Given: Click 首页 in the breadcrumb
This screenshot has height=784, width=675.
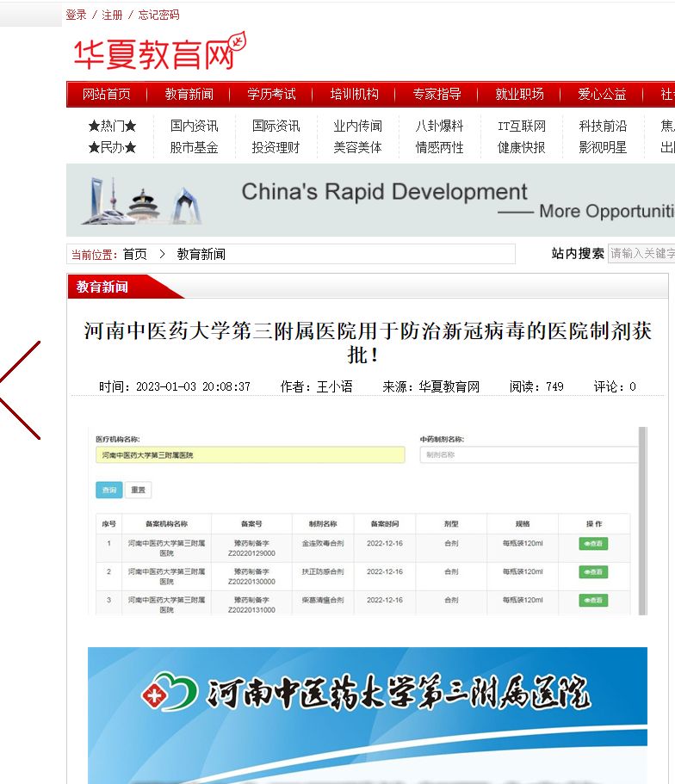Looking at the screenshot, I should point(134,254).
